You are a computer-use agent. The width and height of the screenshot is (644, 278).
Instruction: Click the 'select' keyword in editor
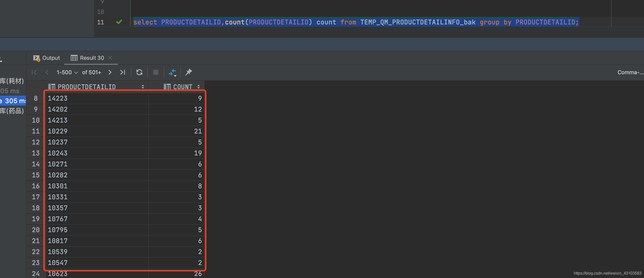point(145,22)
